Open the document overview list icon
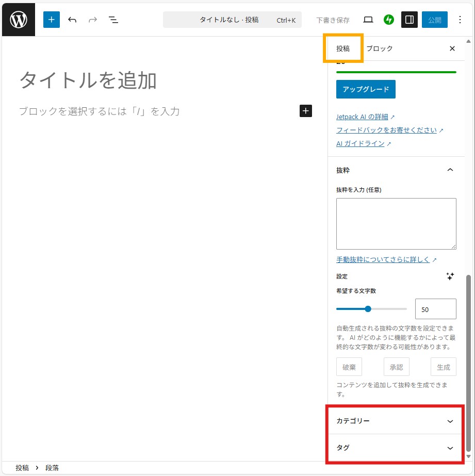Screen dimensions: 475x476 [113, 20]
